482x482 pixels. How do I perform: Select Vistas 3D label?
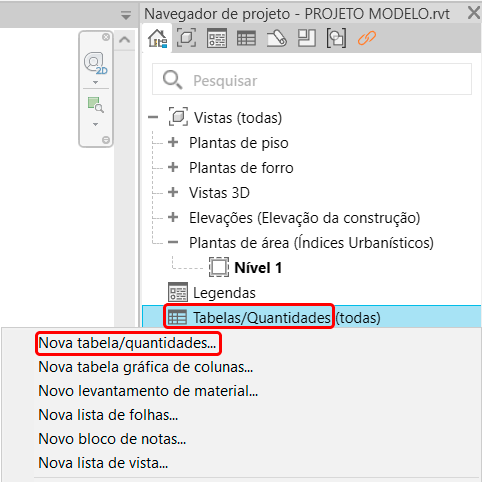pos(219,193)
